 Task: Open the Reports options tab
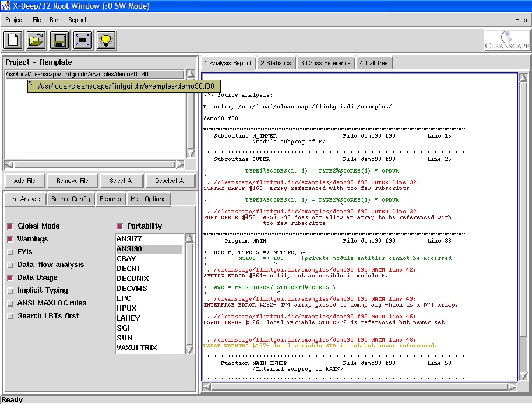point(110,199)
